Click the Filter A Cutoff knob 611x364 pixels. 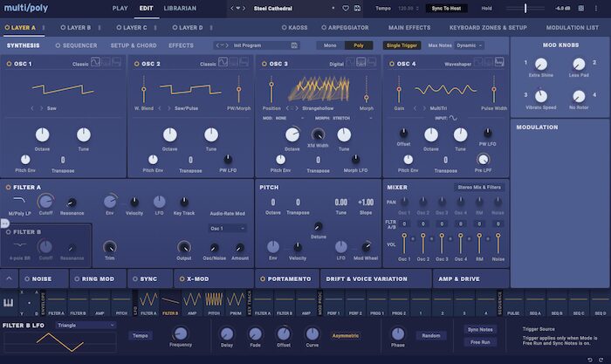click(x=45, y=202)
